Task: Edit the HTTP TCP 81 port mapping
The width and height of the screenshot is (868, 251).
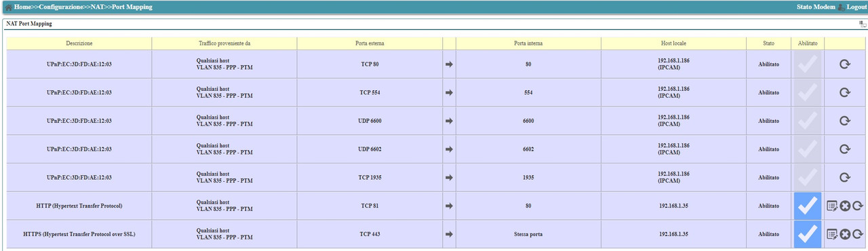Action: (832, 206)
